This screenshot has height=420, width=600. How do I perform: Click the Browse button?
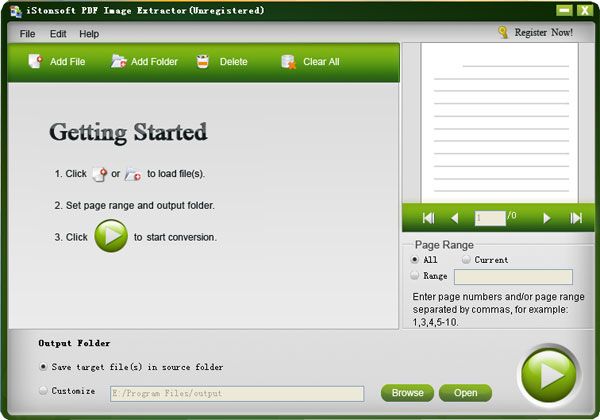[408, 393]
